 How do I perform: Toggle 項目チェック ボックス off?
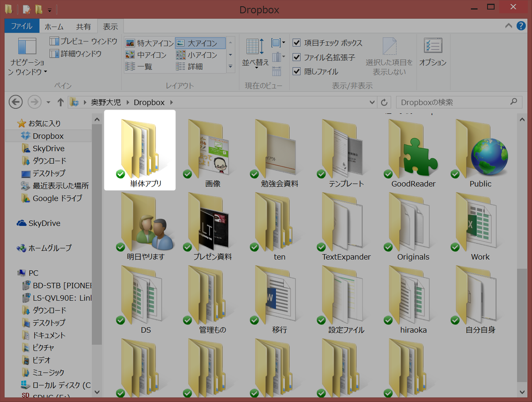(297, 43)
